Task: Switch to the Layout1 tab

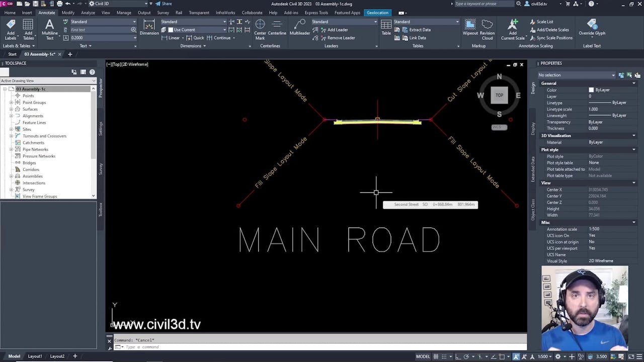Action: tap(34, 356)
